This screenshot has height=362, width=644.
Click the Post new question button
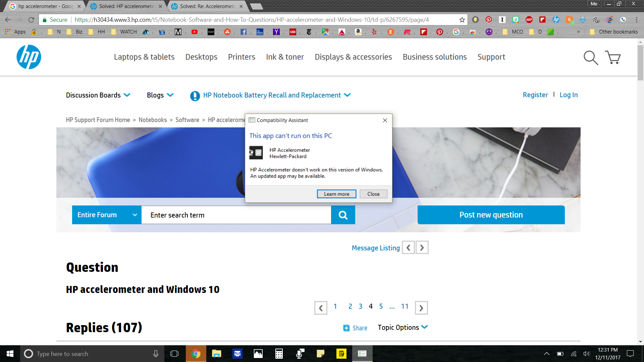click(x=491, y=215)
